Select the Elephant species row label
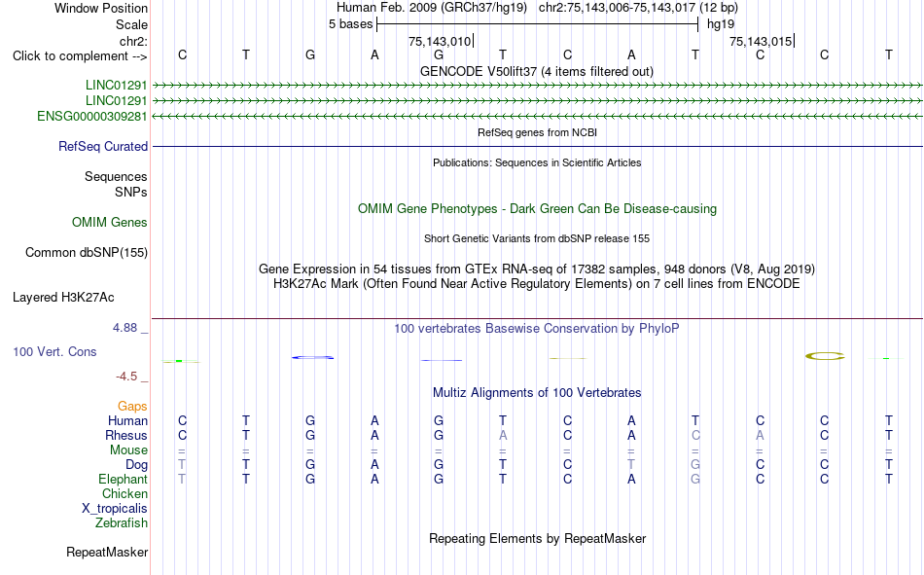 point(123,479)
